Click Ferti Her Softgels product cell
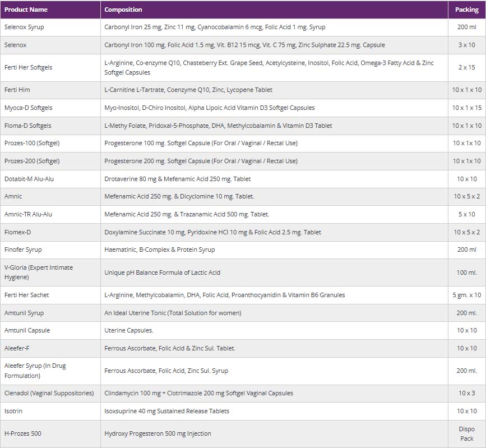The height and width of the screenshot is (448, 486). [x=28, y=67]
